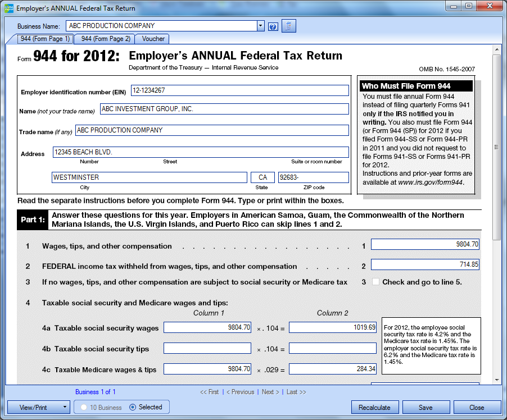The width and height of the screenshot is (507, 420).
Task: Select the 'Selected' radio button
Action: point(133,407)
